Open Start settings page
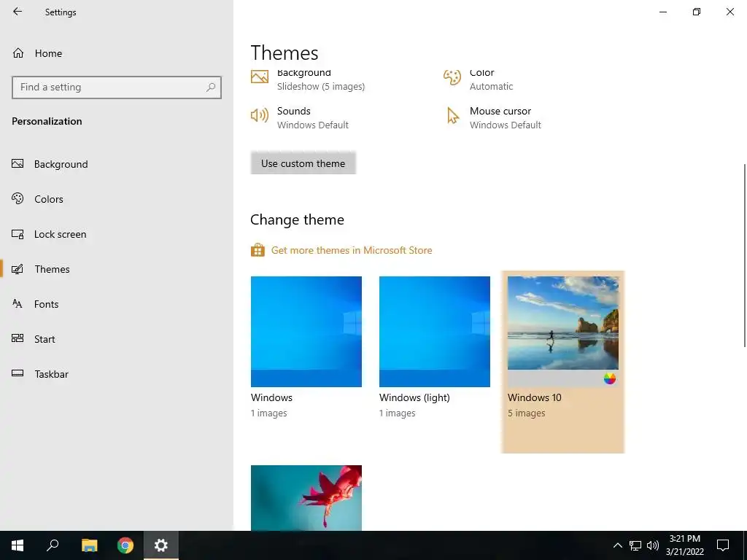The image size is (747, 560). coord(44,339)
